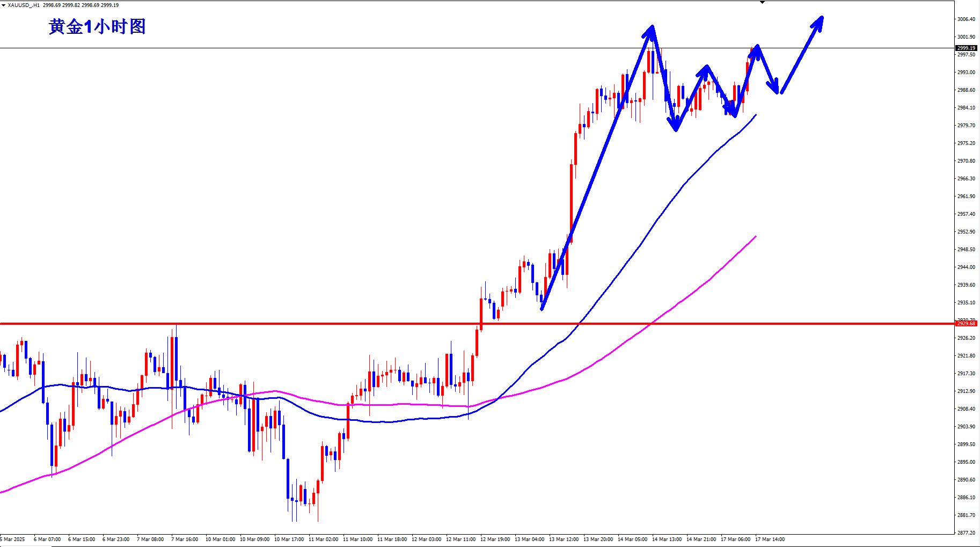Select the rightmost blue upward projection arrow
Viewport: 980px width, 547px height.
pos(802,54)
